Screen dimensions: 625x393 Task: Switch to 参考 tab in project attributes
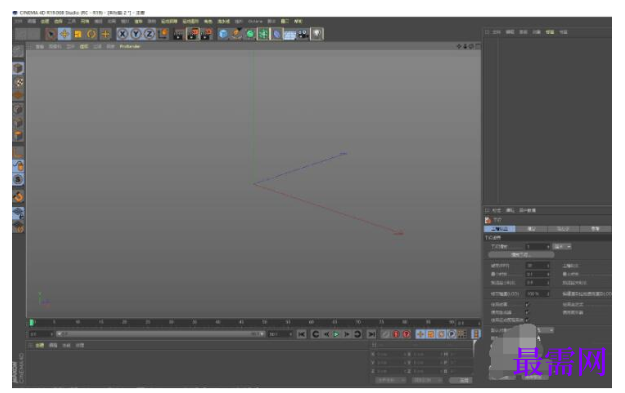tap(595, 229)
